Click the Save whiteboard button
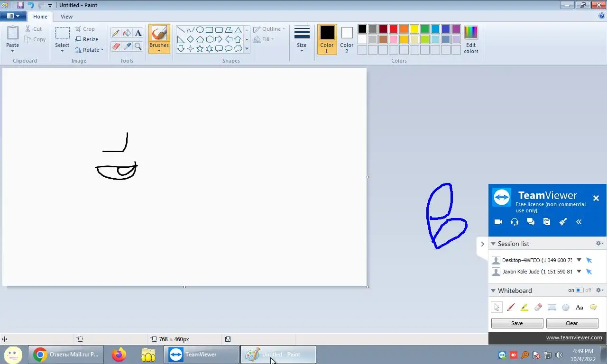607x364 pixels. [x=517, y=323]
